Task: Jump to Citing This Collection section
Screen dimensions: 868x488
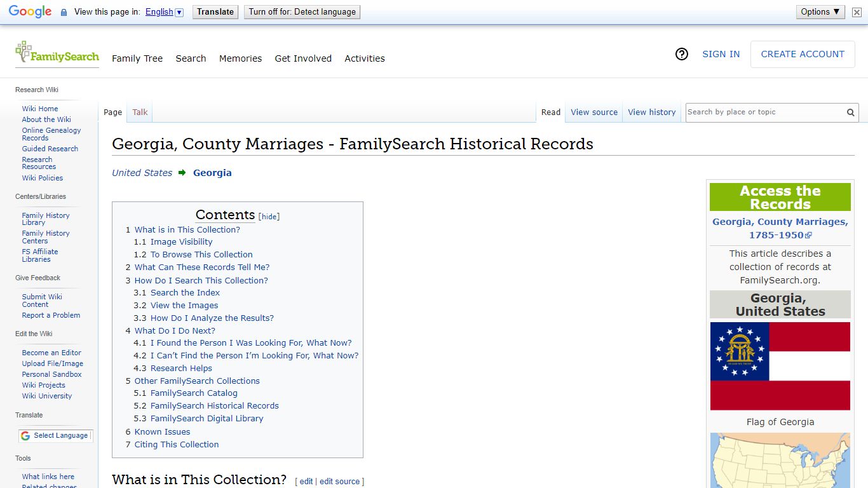Action: [x=177, y=445]
